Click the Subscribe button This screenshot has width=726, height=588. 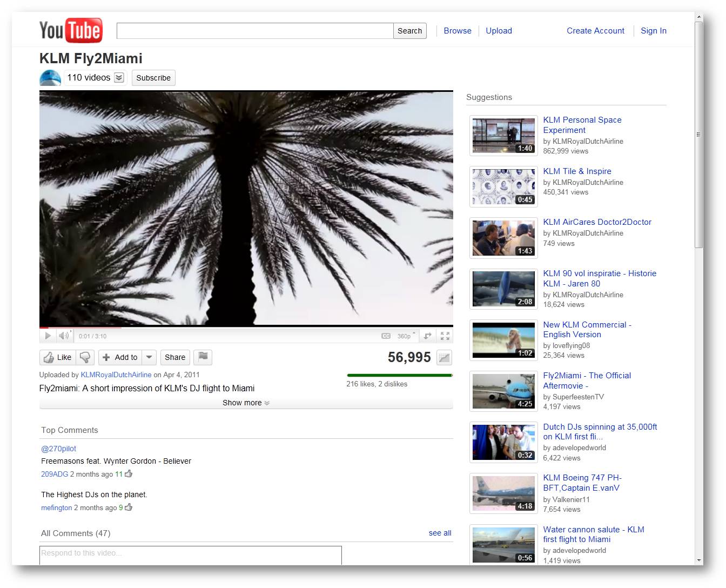pyautogui.click(x=153, y=78)
